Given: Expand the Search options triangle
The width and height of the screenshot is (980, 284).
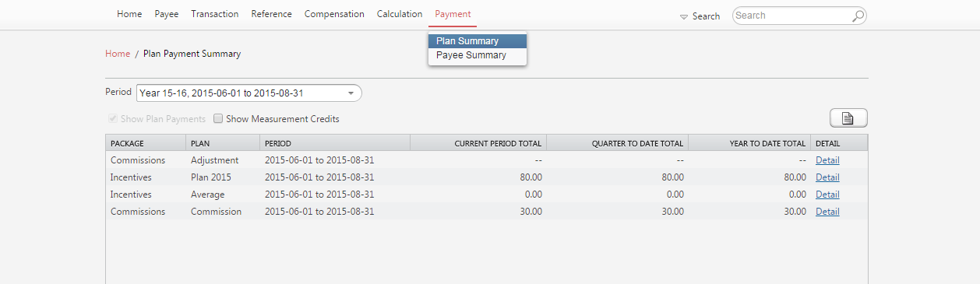Looking at the screenshot, I should click(x=684, y=16).
